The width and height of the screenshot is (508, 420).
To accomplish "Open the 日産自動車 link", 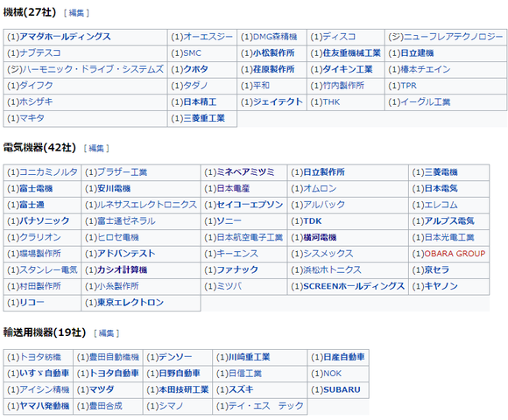I will pyautogui.click(x=344, y=357).
